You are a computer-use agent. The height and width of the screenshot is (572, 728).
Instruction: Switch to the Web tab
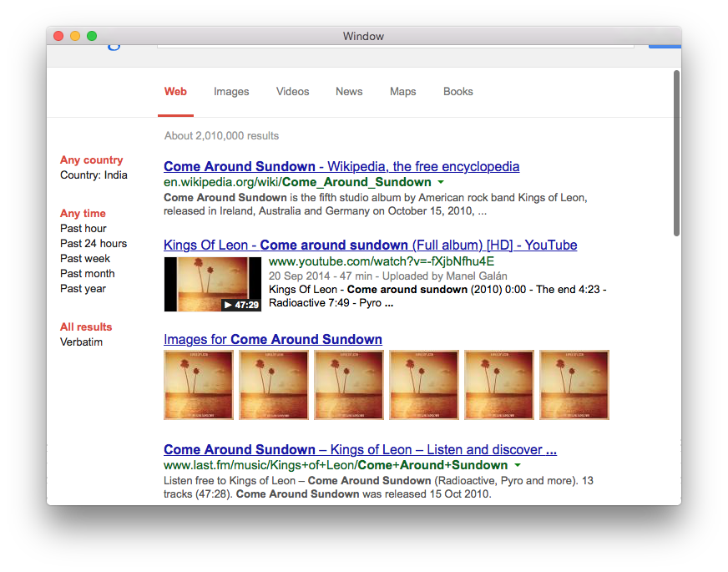pos(175,92)
